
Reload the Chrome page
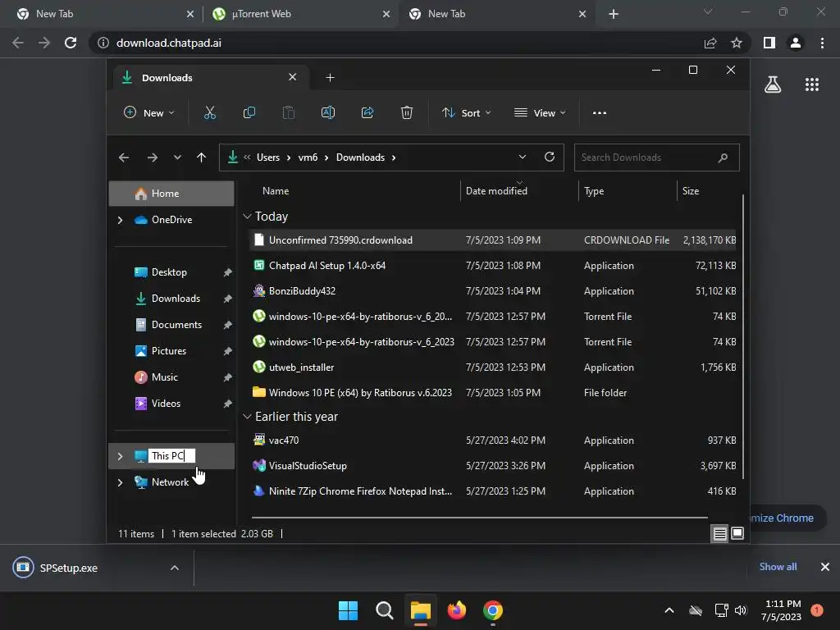[x=71, y=43]
